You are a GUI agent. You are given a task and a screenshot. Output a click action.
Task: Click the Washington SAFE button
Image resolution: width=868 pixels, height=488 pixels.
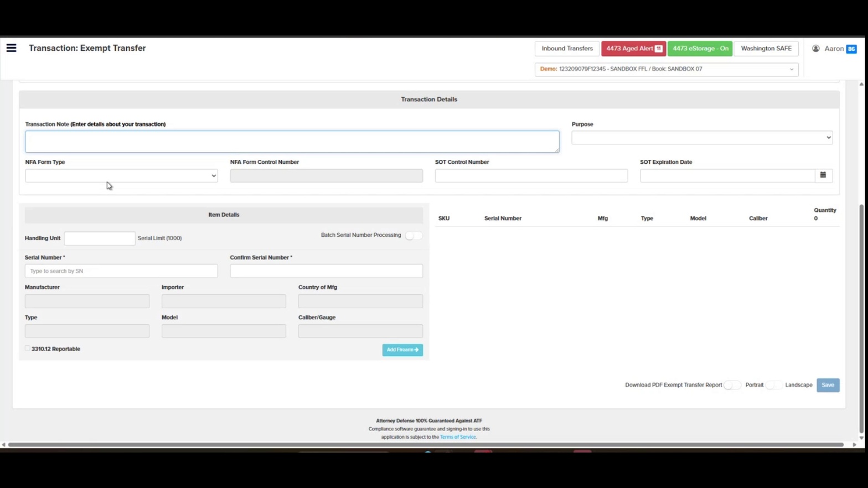[x=766, y=49]
